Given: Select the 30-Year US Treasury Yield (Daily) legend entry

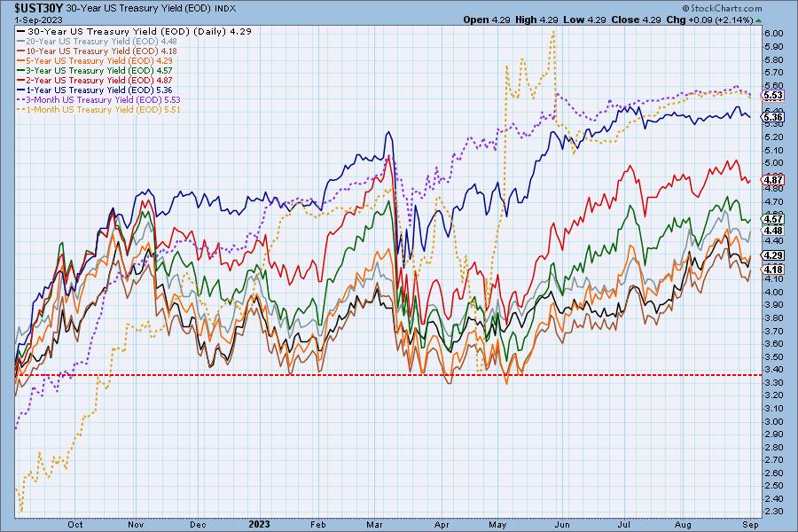Looking at the screenshot, I should tap(135, 31).
